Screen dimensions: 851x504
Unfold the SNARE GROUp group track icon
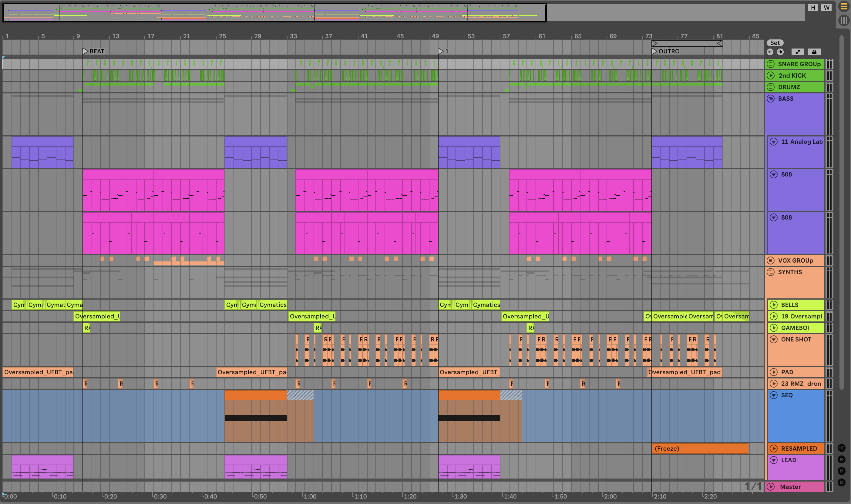[x=771, y=64]
